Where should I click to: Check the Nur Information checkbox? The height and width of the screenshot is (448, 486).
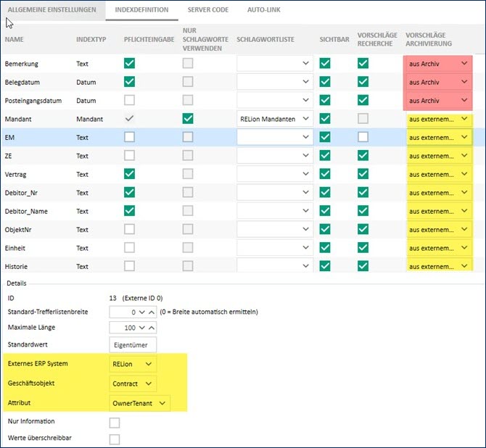pyautogui.click(x=115, y=422)
